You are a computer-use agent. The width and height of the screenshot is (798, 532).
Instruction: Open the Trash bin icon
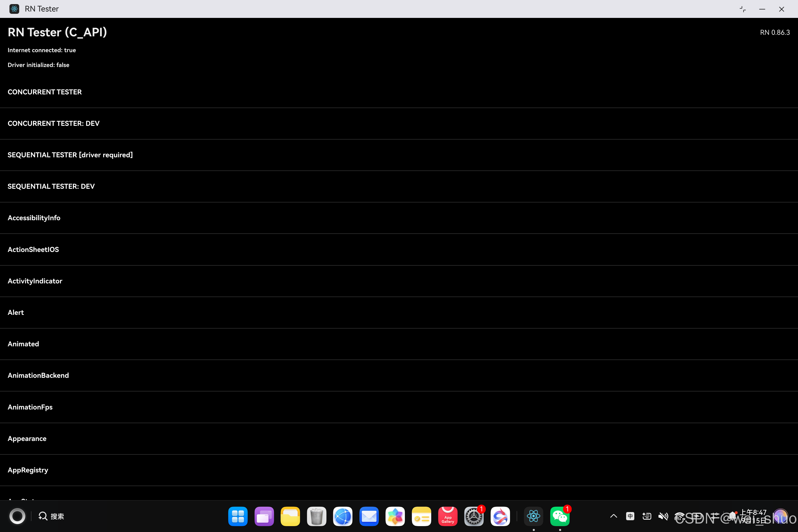tap(317, 516)
